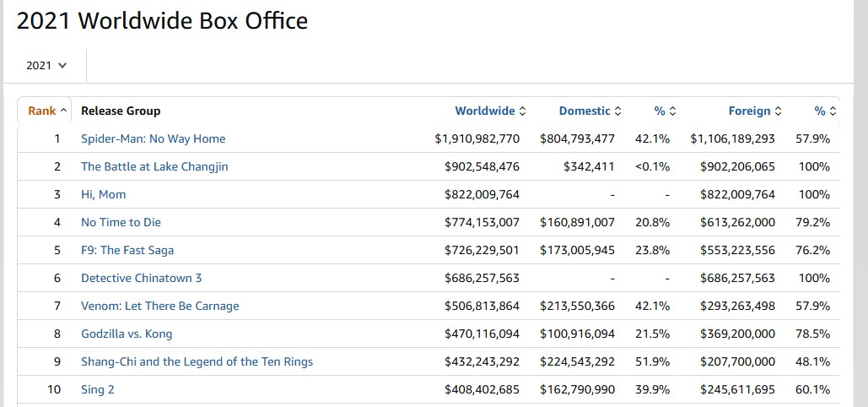Sort by Domestic percent column
Image resolution: width=868 pixels, height=407 pixels.
tap(665, 111)
